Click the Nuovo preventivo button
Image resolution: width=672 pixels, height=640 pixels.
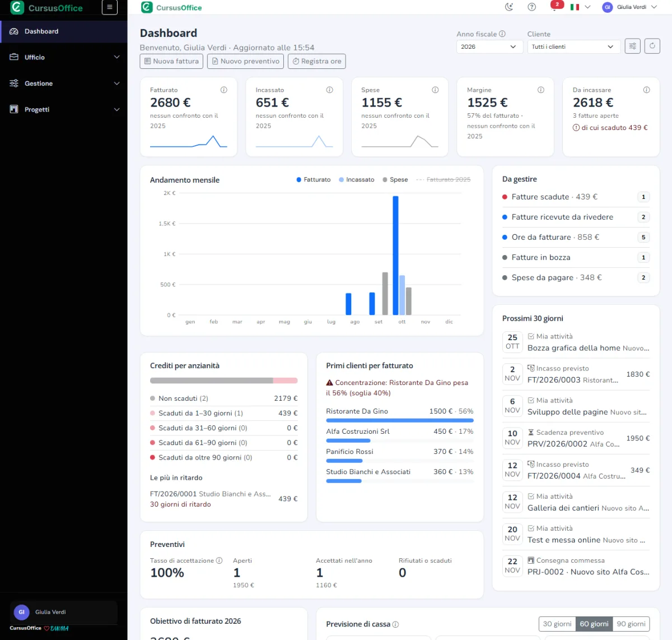[245, 61]
